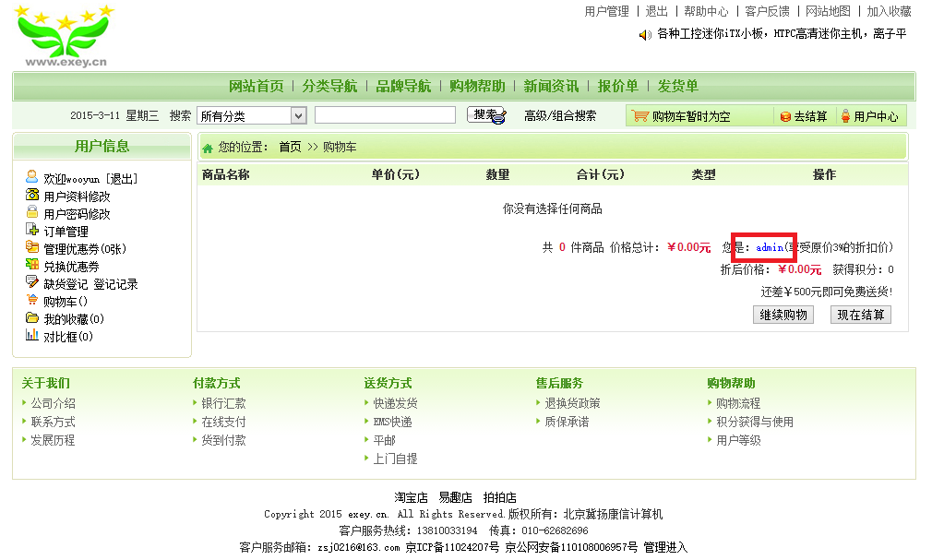
Task: Click the pencil icon beside 缺货登记
Action: [32, 281]
